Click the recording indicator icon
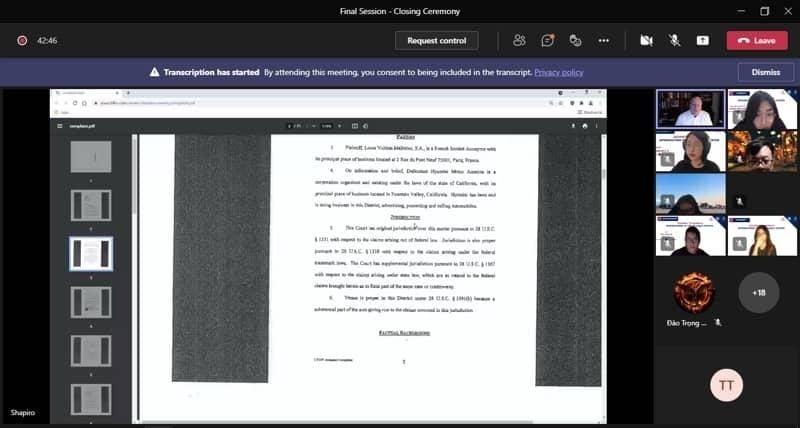 point(22,40)
